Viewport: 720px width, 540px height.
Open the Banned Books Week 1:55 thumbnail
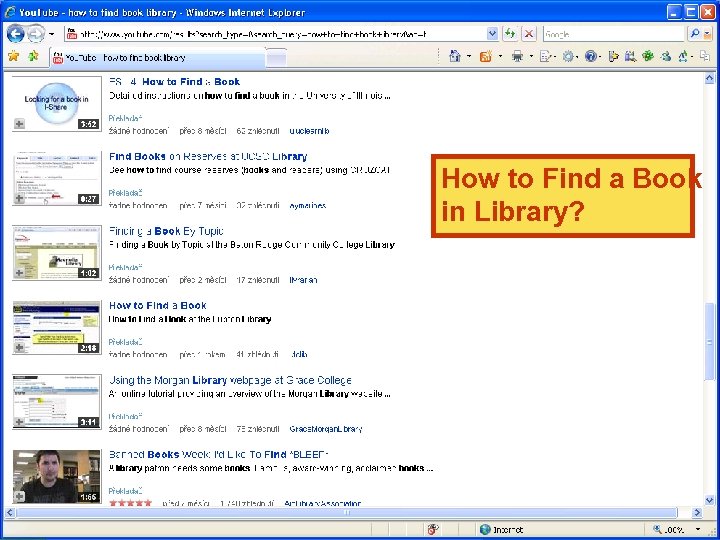[56, 477]
